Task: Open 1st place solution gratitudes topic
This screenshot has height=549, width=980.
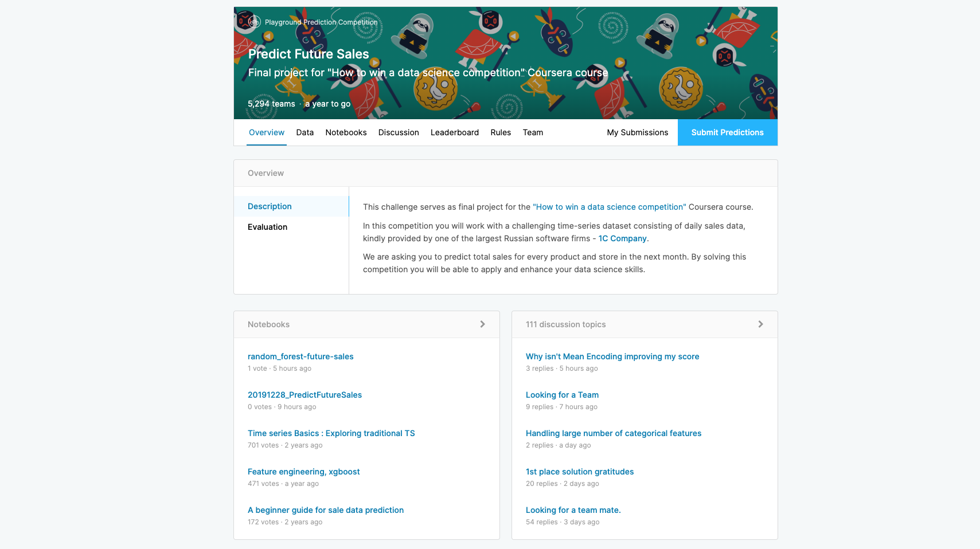Action: 580,472
